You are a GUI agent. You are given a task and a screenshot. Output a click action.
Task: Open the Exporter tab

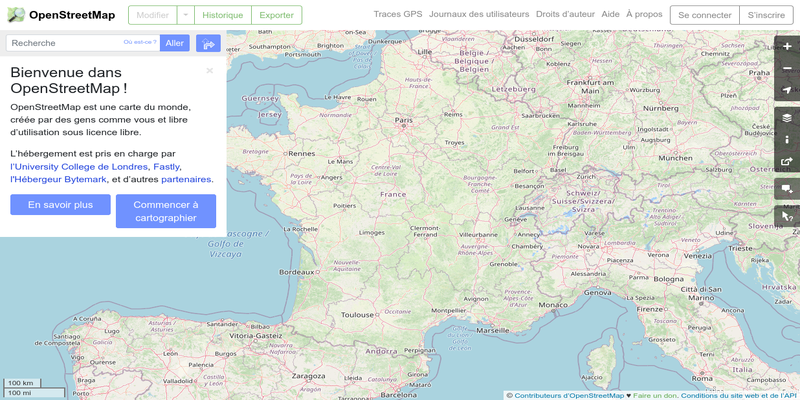tap(277, 15)
